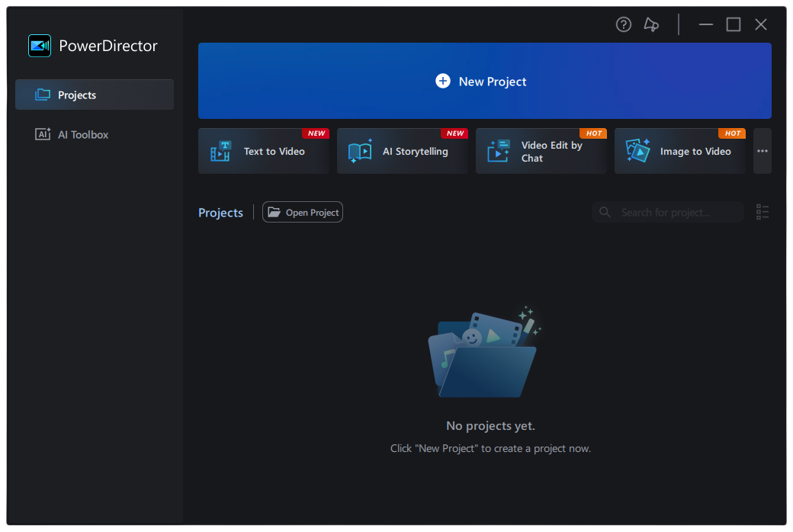This screenshot has width=793, height=532.
Task: Click the empty projects folder illustration
Action: click(484, 352)
